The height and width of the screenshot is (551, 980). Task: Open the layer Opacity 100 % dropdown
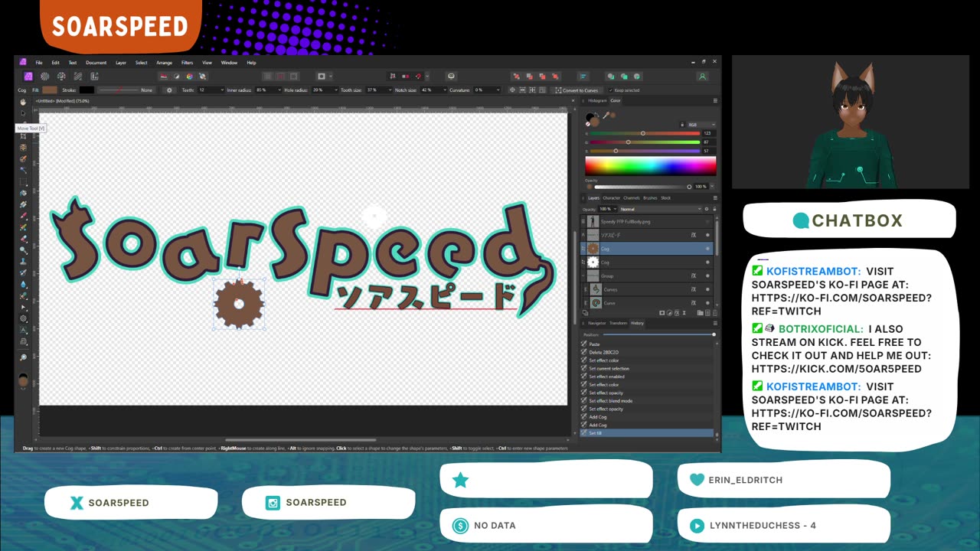pos(613,209)
